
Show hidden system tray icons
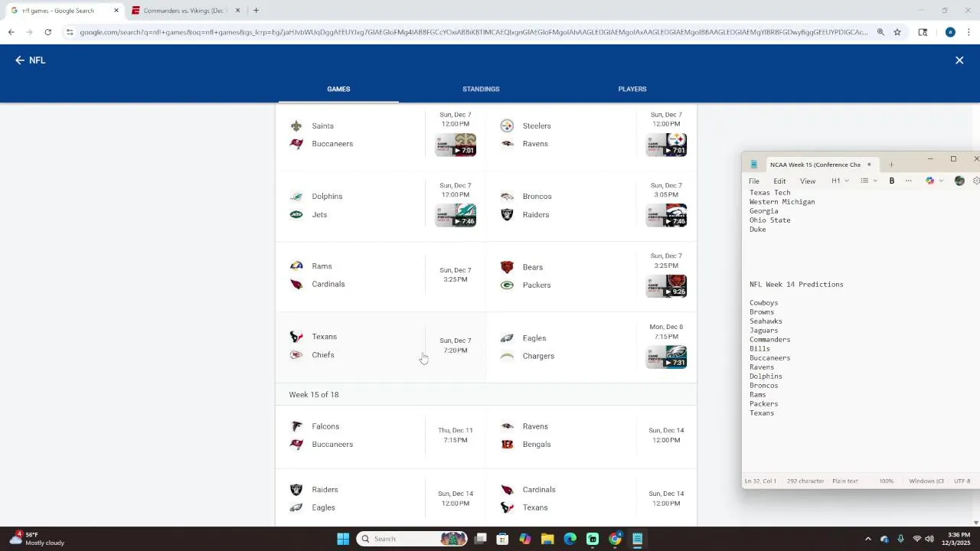pyautogui.click(x=867, y=539)
